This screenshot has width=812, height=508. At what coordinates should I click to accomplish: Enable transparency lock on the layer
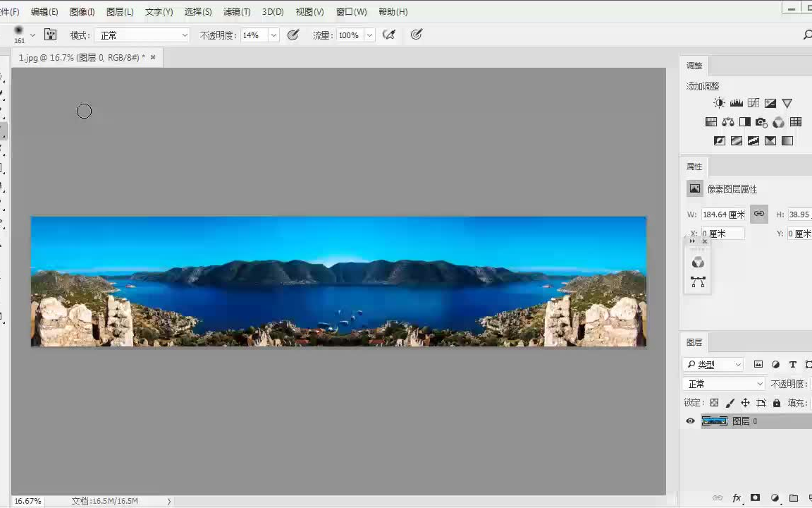pyautogui.click(x=714, y=402)
